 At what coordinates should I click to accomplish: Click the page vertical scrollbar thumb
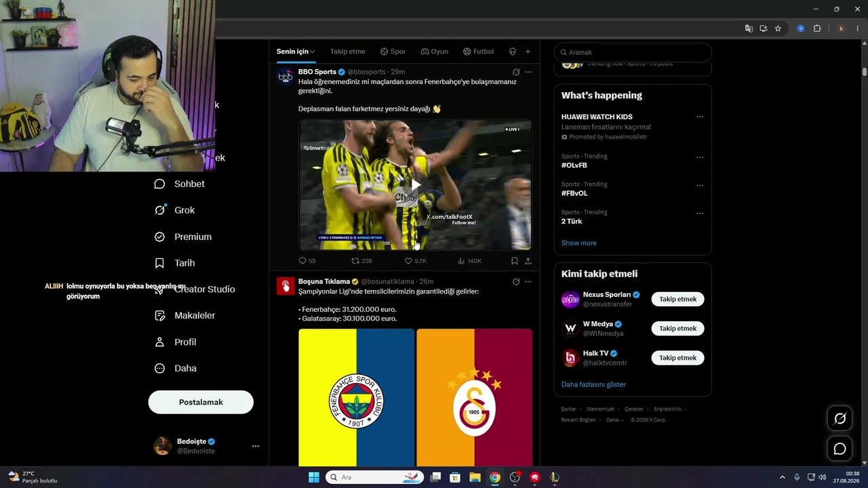click(x=865, y=71)
